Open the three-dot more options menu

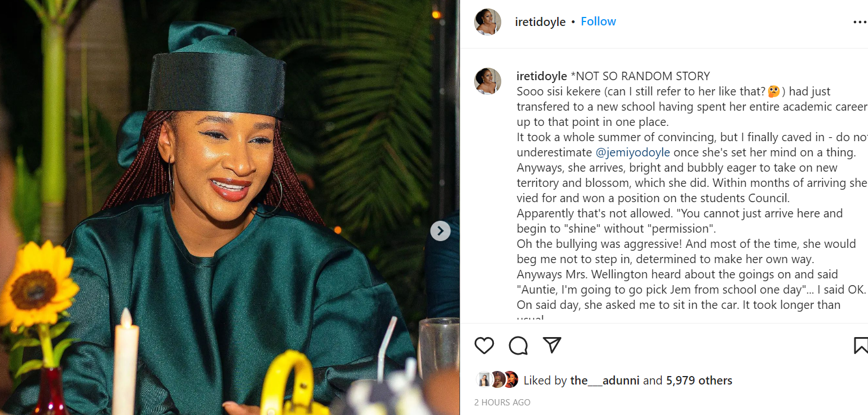(x=859, y=22)
